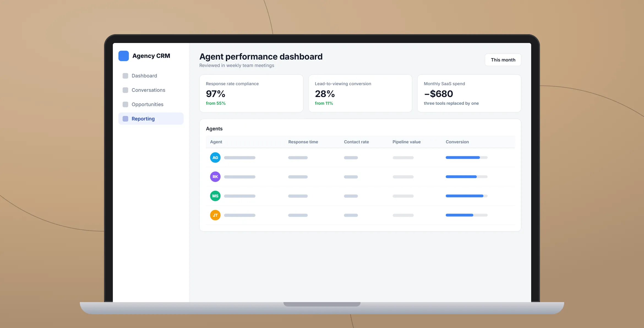Click the RK row conversion progress bar
The height and width of the screenshot is (328, 644).
pyautogui.click(x=466, y=177)
